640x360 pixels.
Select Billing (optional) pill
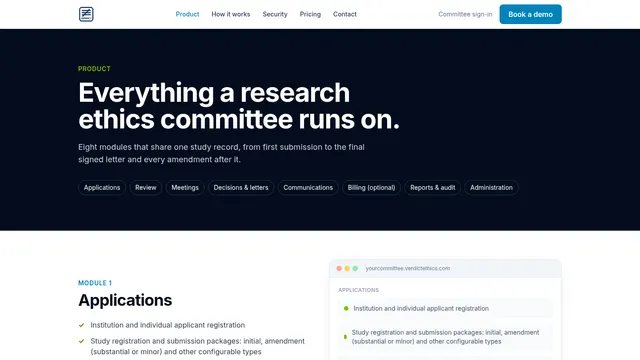point(371,188)
